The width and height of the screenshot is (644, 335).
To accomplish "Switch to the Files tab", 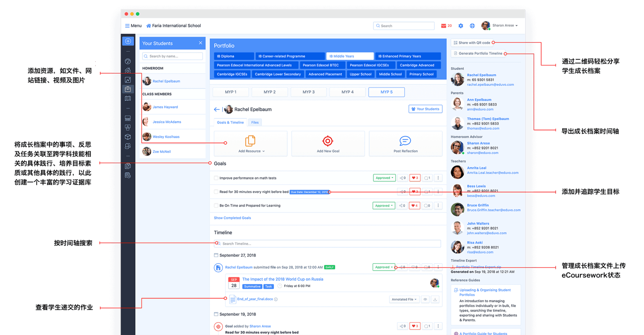I will point(255,123).
